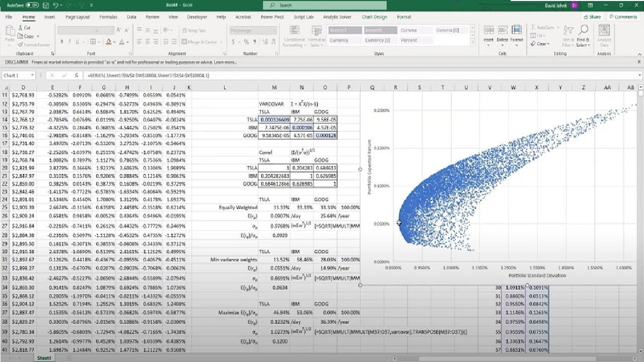Click the Insert Function fx icon
The width and height of the screenshot is (644, 362).
(x=76, y=75)
